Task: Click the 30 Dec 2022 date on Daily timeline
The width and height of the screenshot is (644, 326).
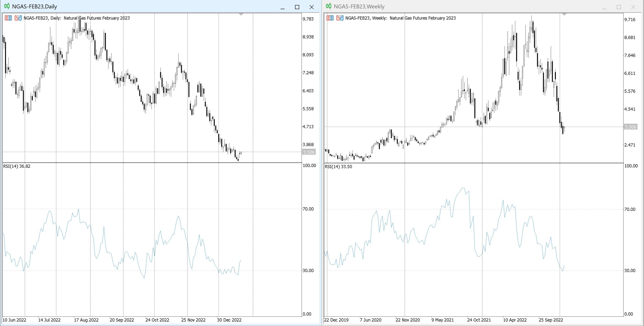Action: pyautogui.click(x=229, y=320)
